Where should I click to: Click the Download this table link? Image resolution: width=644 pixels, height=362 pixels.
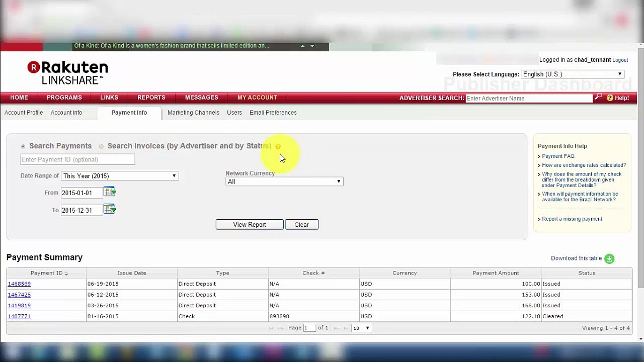click(x=576, y=258)
